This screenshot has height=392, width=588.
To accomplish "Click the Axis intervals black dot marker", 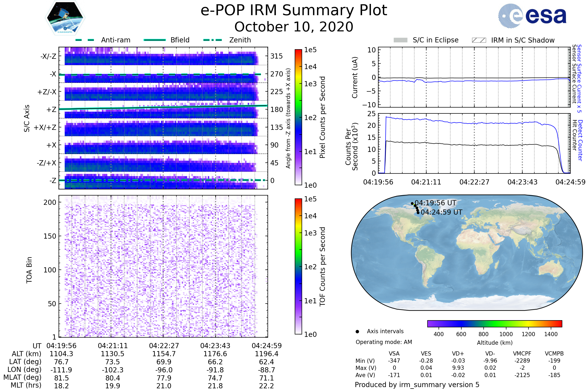I will [x=357, y=332].
